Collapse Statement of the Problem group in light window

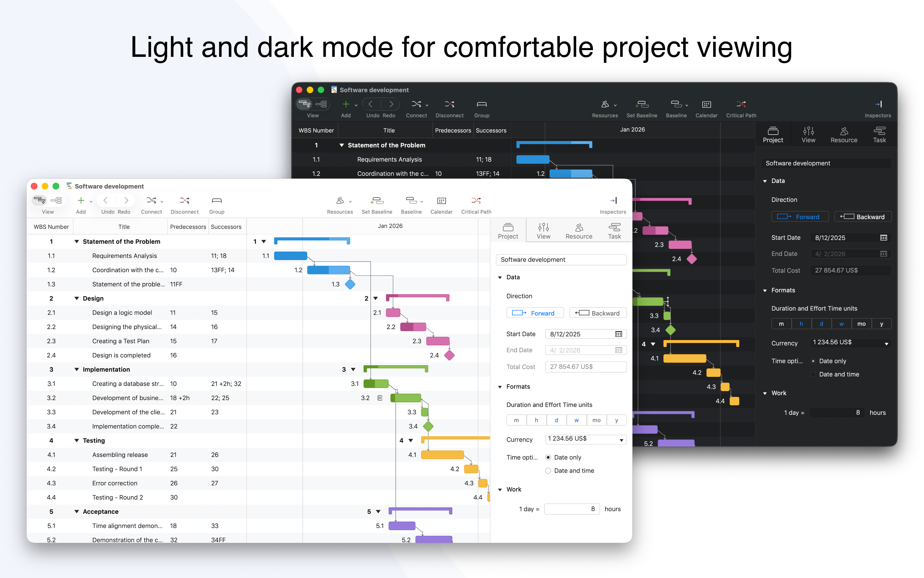[x=76, y=241]
